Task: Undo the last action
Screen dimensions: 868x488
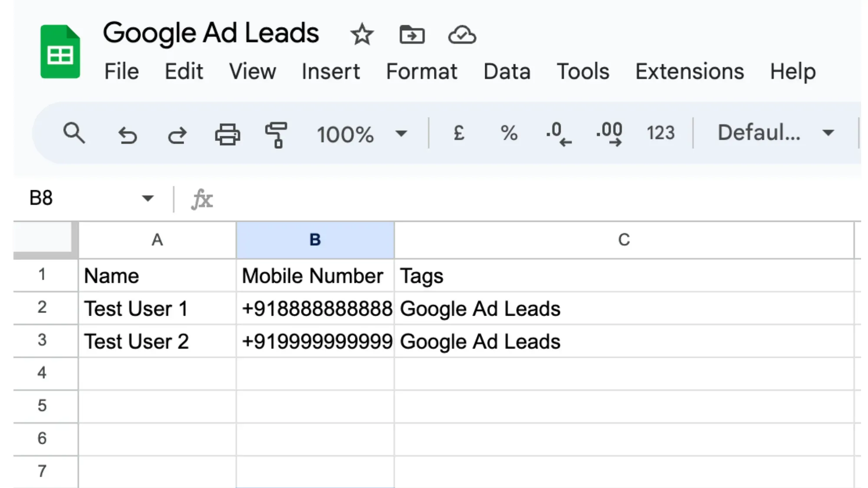Action: [x=128, y=134]
